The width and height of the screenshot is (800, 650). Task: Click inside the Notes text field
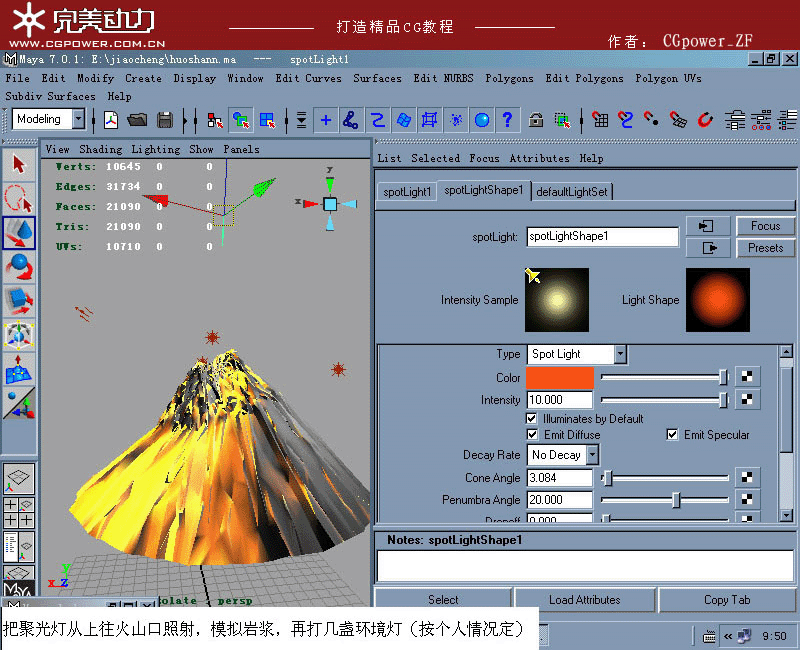click(585, 565)
